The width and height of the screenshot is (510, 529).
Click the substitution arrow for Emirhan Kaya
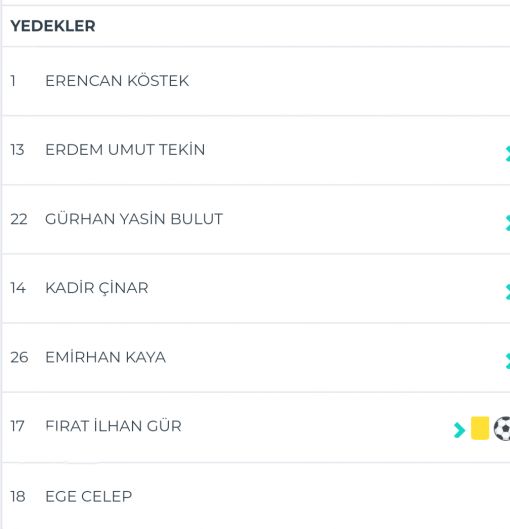[x=508, y=361]
